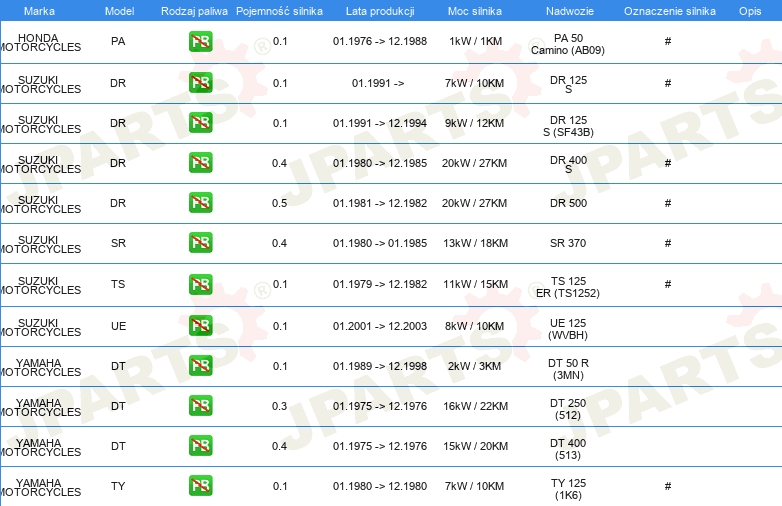782x506 pixels.
Task: Click the 01.1981 -> 12.1982 date cell
Action: (380, 203)
